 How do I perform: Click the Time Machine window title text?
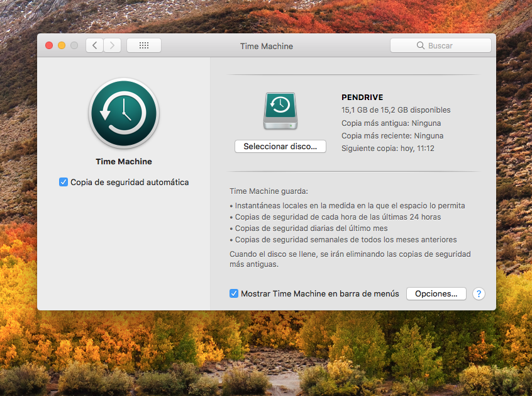(x=267, y=46)
